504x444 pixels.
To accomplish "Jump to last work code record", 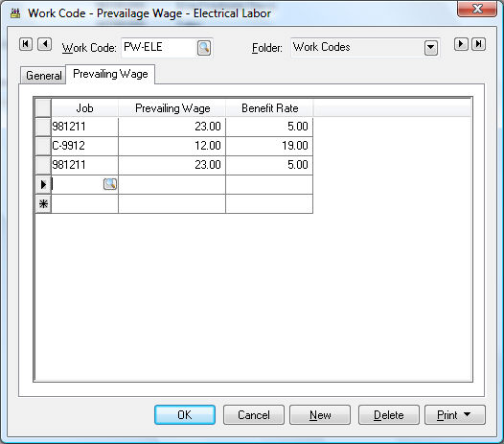I will click(478, 44).
